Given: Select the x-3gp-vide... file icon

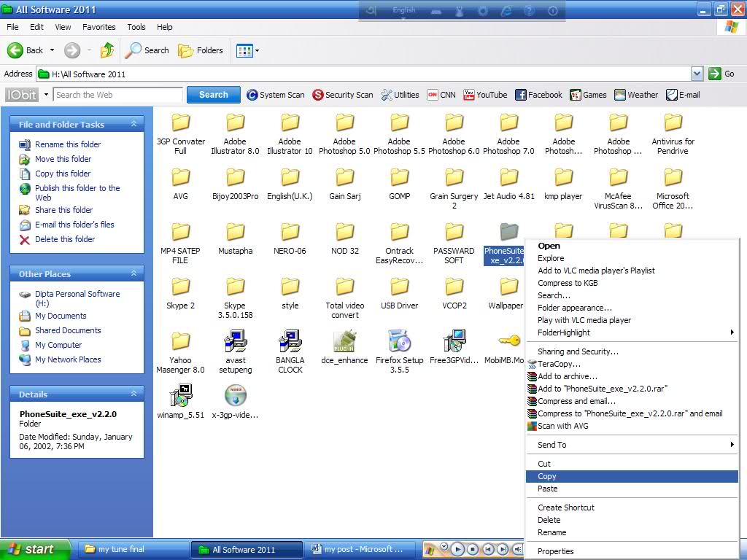Looking at the screenshot, I should pyautogui.click(x=235, y=402).
